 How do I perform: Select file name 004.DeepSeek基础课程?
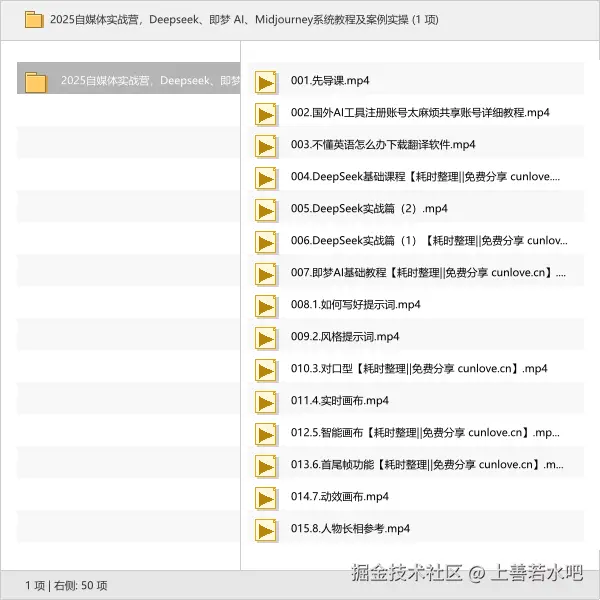(x=425, y=176)
